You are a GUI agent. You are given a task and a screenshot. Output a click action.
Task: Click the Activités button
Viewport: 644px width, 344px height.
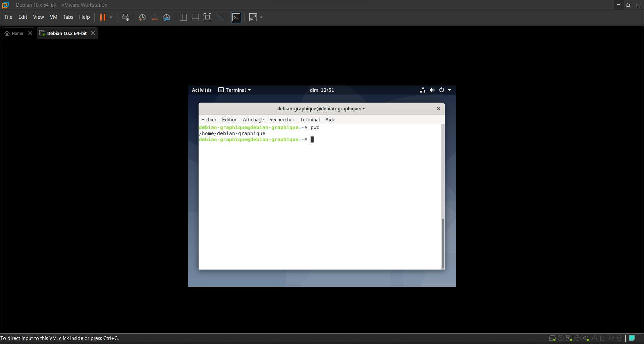(202, 90)
